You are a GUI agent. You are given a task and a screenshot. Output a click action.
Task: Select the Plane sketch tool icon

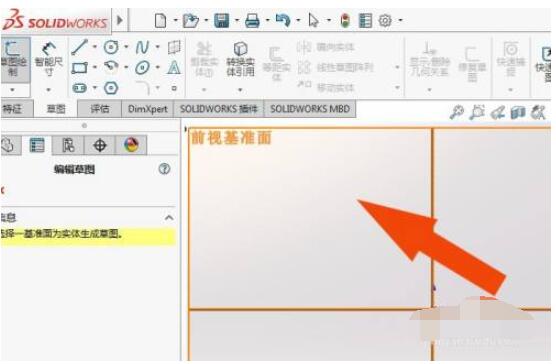coord(174,47)
